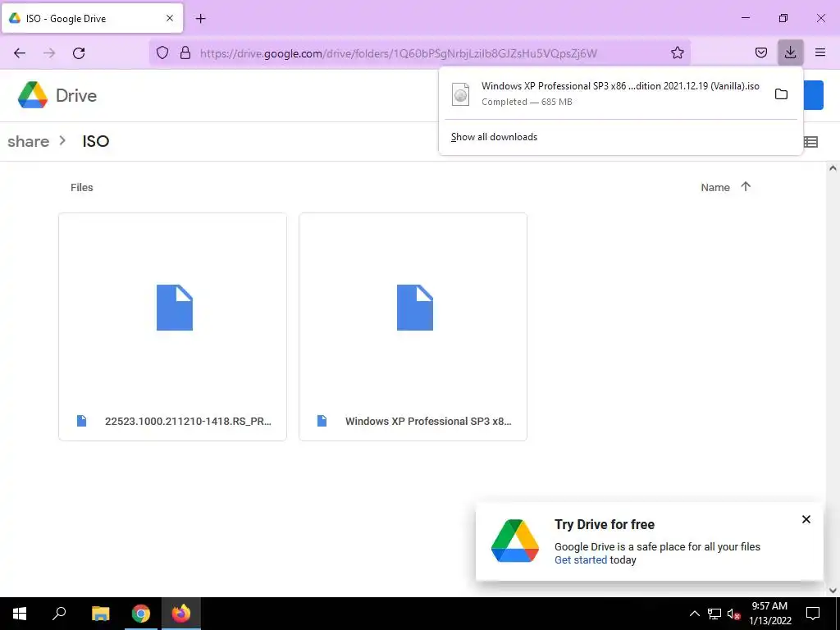The height and width of the screenshot is (630, 840).
Task: Open containing folder of downloaded ISO
Action: tap(781, 94)
